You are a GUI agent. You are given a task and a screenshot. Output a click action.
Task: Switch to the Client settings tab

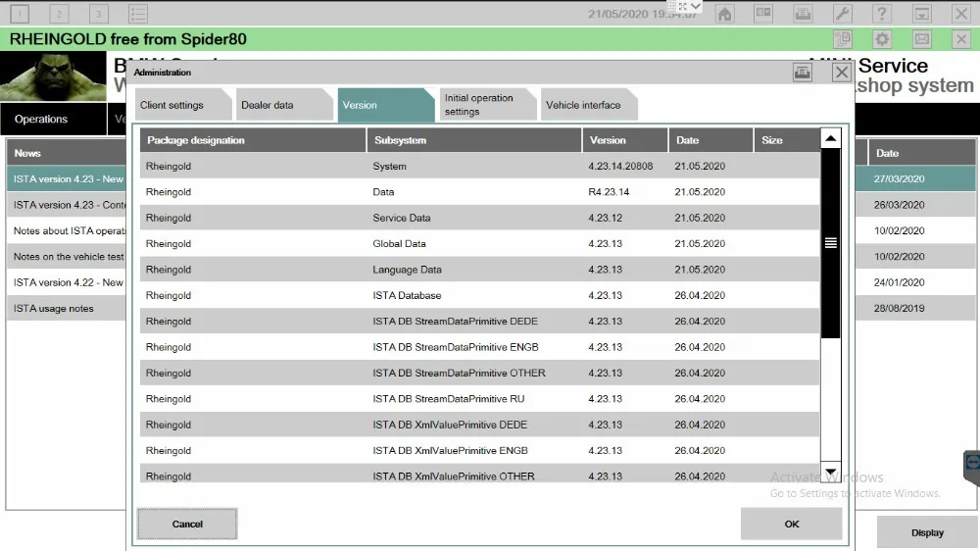tap(180, 105)
